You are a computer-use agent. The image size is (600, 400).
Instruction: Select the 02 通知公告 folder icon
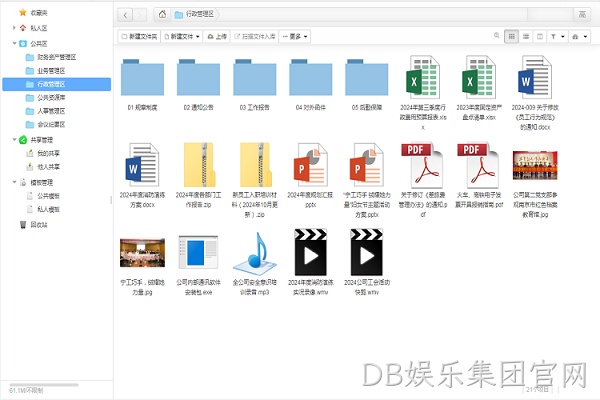(x=198, y=78)
